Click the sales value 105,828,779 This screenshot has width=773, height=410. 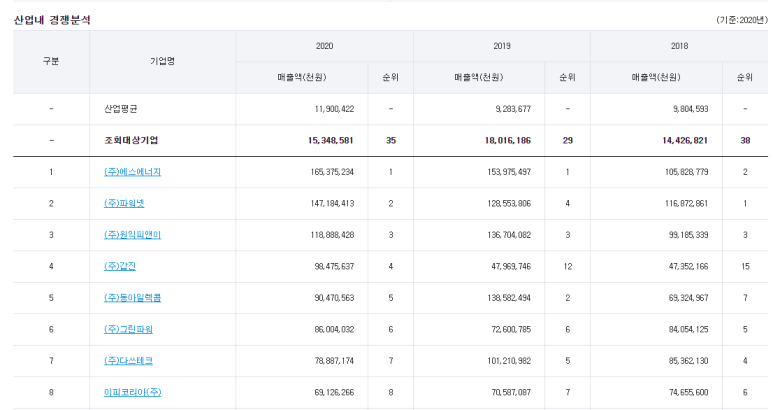(x=687, y=172)
